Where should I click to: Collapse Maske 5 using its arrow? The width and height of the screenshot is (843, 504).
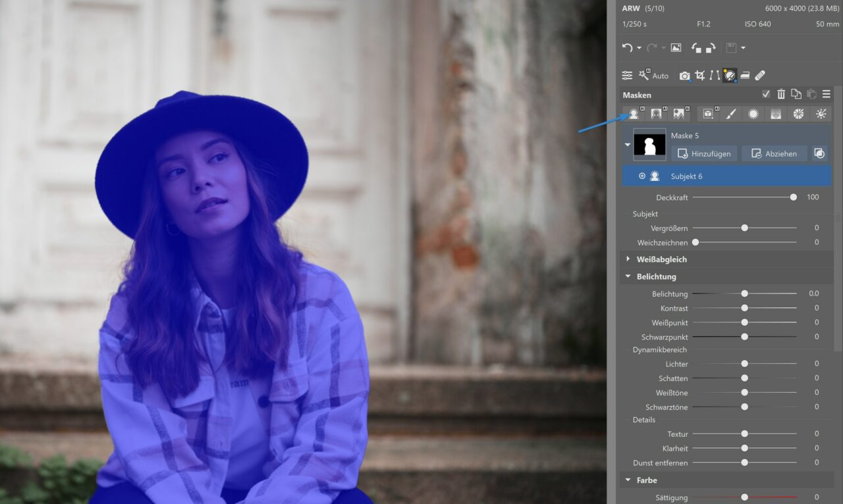628,145
